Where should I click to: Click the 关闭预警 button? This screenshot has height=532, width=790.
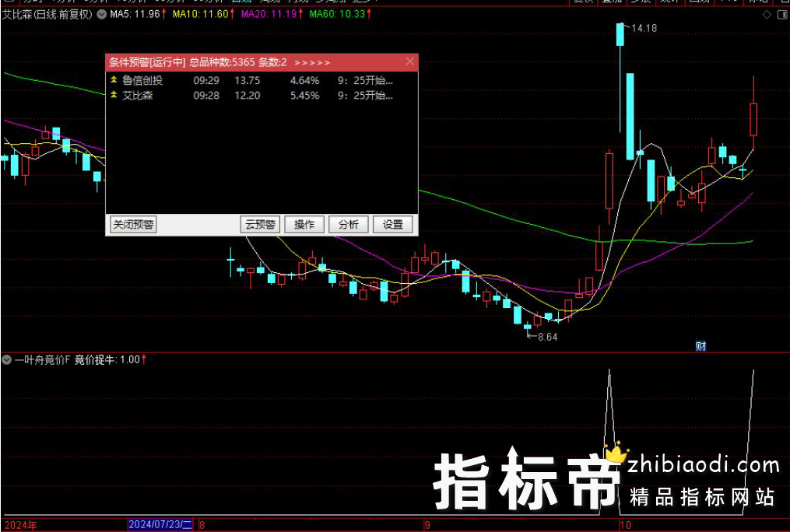pos(133,225)
